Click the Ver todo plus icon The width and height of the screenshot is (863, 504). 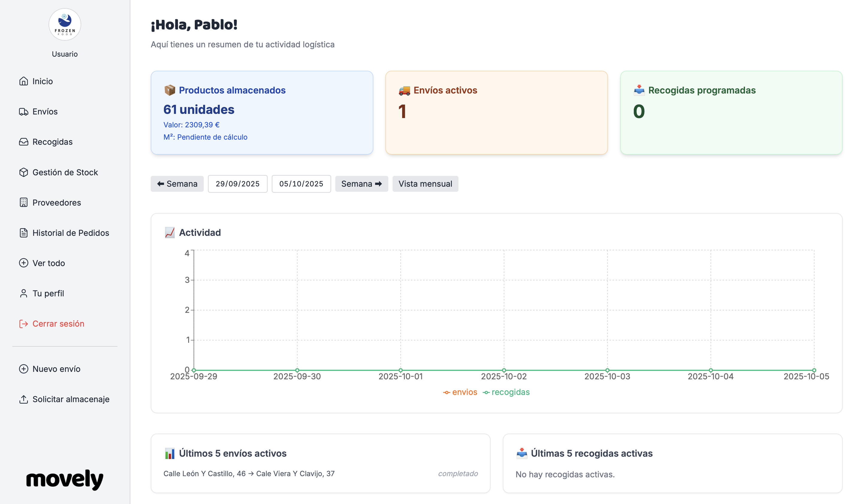[23, 263]
